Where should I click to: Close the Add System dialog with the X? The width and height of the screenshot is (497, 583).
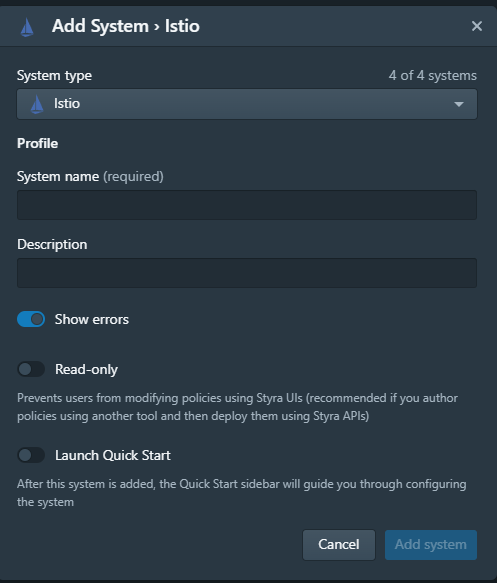(477, 26)
